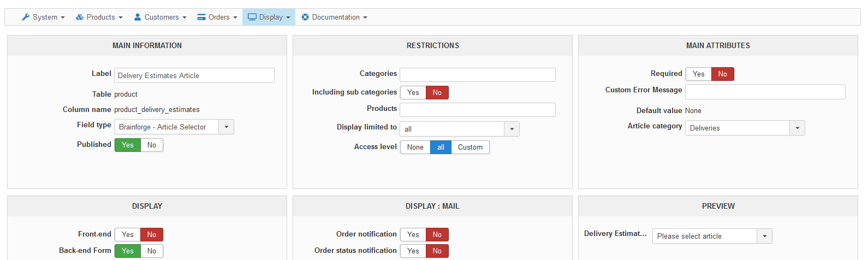The width and height of the screenshot is (868, 260).
Task: Open the System menu
Action: pos(43,17)
